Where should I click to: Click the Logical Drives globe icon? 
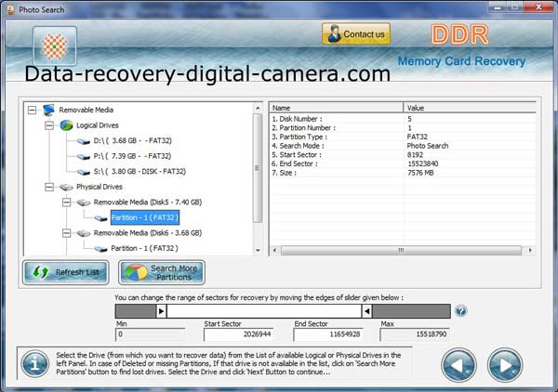[x=67, y=125]
